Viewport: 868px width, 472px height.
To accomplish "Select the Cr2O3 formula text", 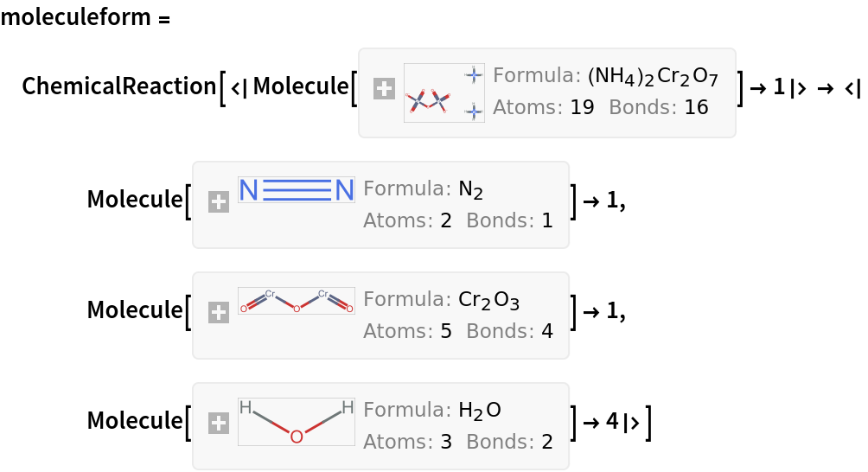I will click(x=488, y=301).
